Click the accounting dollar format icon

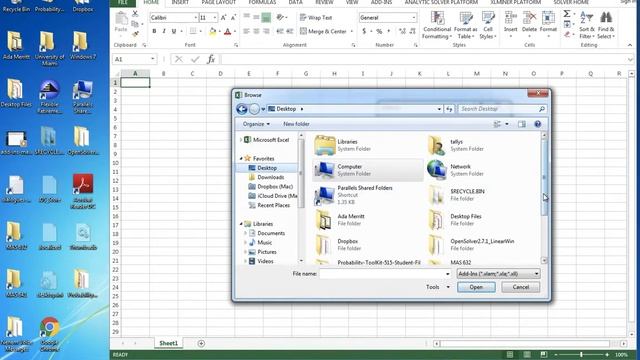[364, 31]
